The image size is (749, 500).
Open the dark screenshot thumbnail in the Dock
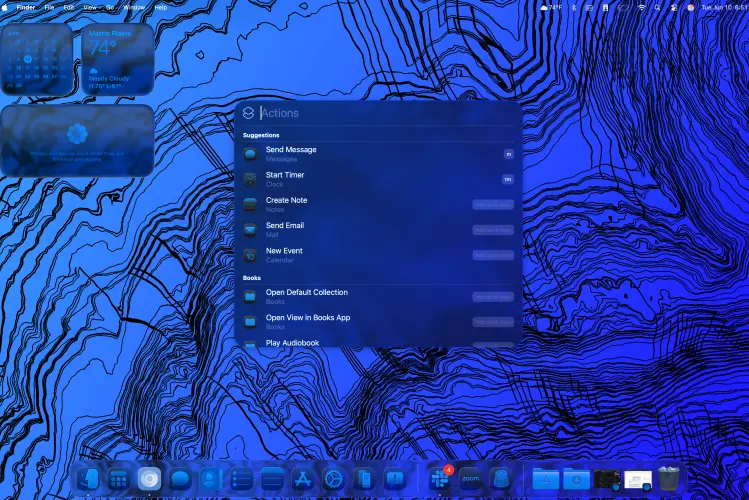click(x=607, y=479)
